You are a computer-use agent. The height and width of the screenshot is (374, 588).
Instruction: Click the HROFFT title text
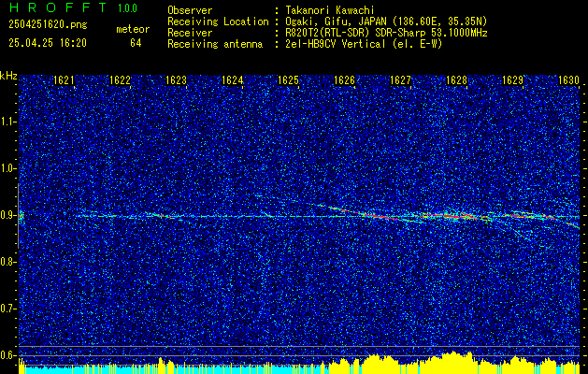click(x=58, y=7)
